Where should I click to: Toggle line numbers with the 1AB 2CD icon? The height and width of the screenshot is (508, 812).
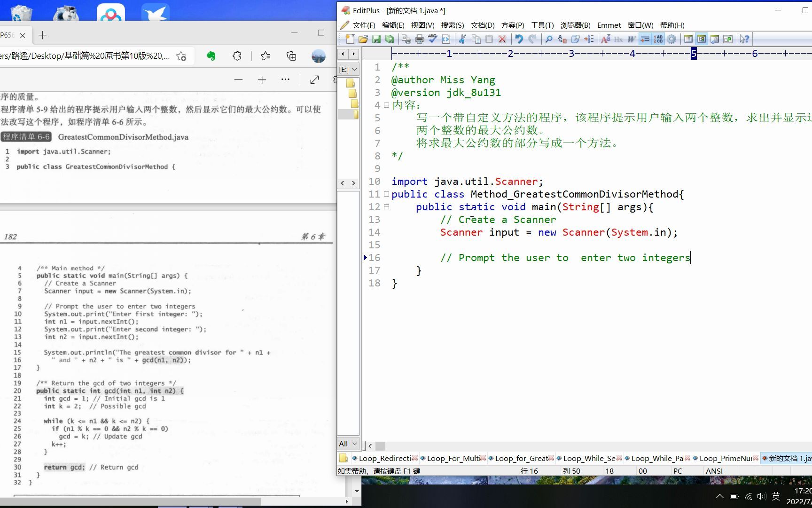click(658, 39)
